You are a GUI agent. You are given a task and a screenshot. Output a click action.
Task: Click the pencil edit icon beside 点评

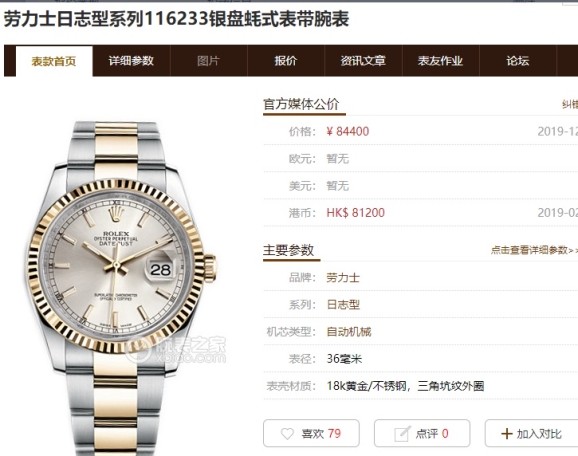click(402, 434)
